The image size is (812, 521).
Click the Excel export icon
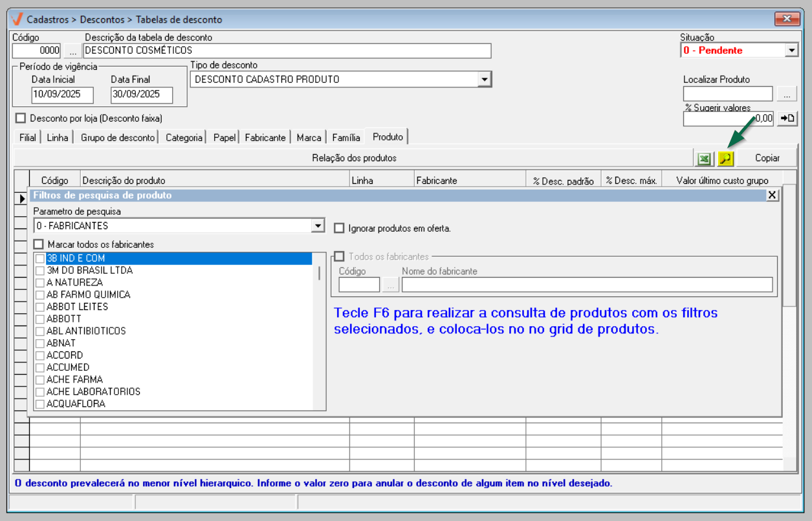pos(703,158)
